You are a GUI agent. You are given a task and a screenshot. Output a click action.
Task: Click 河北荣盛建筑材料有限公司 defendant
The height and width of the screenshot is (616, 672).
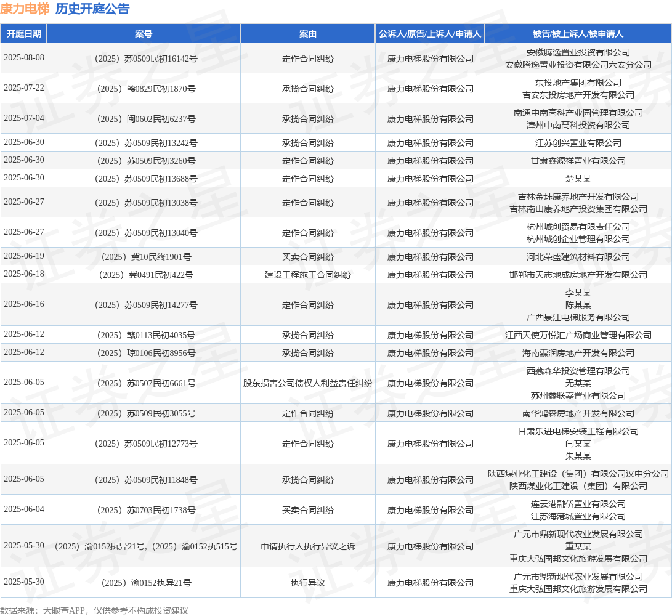pyautogui.click(x=578, y=257)
